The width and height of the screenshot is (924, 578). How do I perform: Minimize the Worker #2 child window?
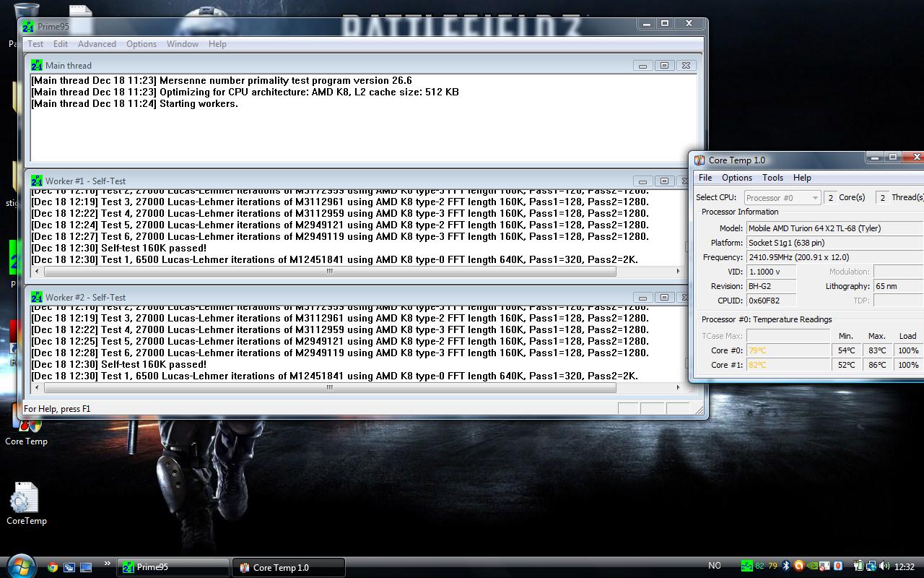[x=642, y=298]
